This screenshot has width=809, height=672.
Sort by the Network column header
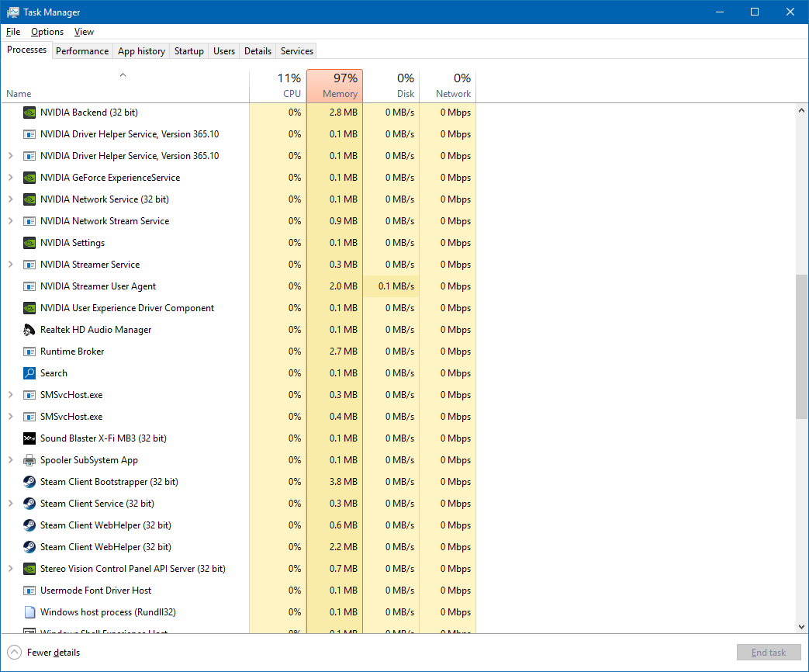(448, 85)
